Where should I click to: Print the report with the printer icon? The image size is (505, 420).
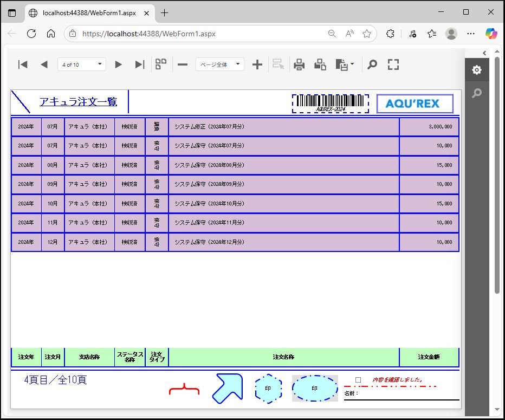pos(299,64)
